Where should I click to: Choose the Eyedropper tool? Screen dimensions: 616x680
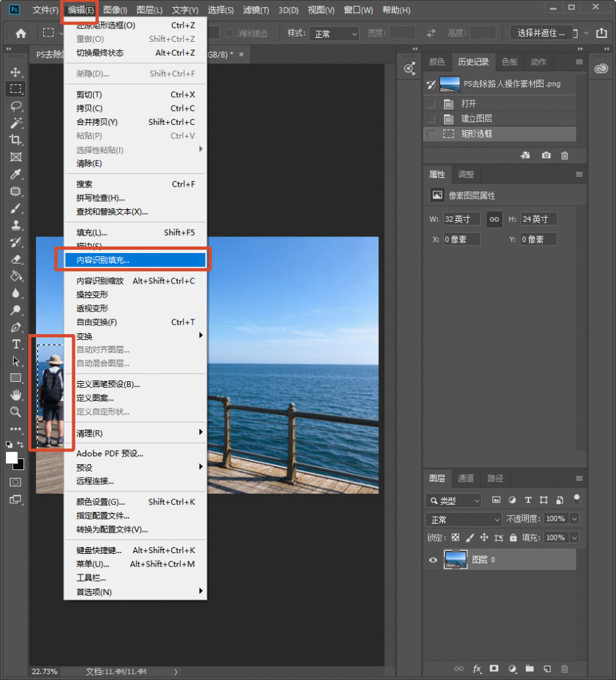pyautogui.click(x=16, y=175)
